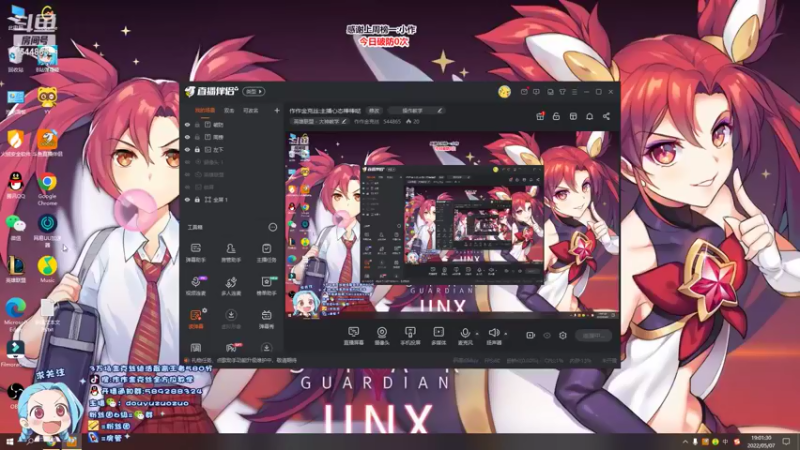The width and height of the screenshot is (800, 450).
Task: Expand the mode pill beside the app logo
Action: point(254,91)
